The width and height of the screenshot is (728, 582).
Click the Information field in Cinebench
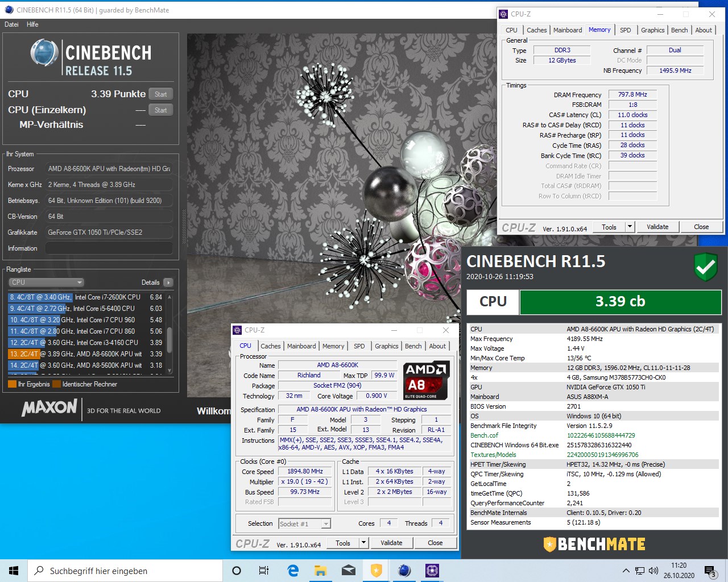click(109, 248)
